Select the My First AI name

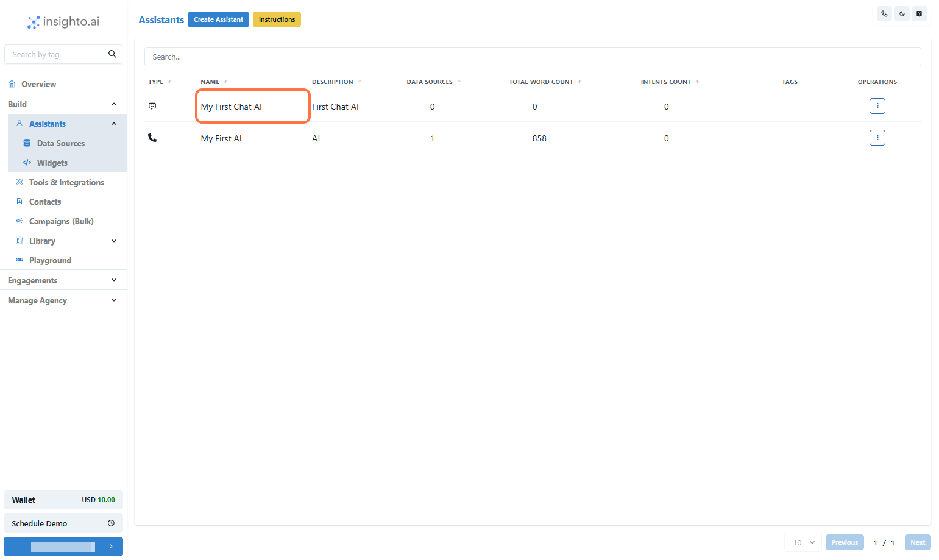[x=221, y=138]
